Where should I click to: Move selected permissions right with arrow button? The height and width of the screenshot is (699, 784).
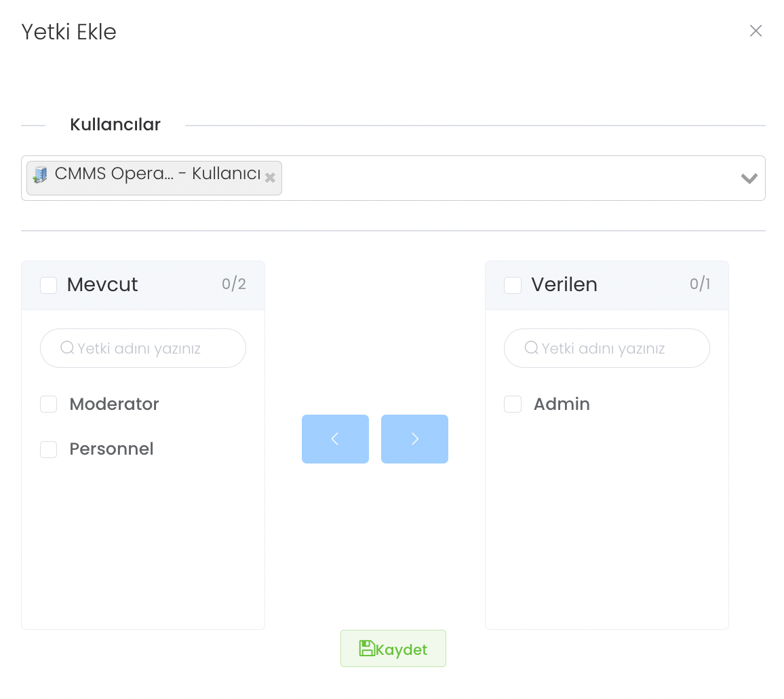coord(414,439)
